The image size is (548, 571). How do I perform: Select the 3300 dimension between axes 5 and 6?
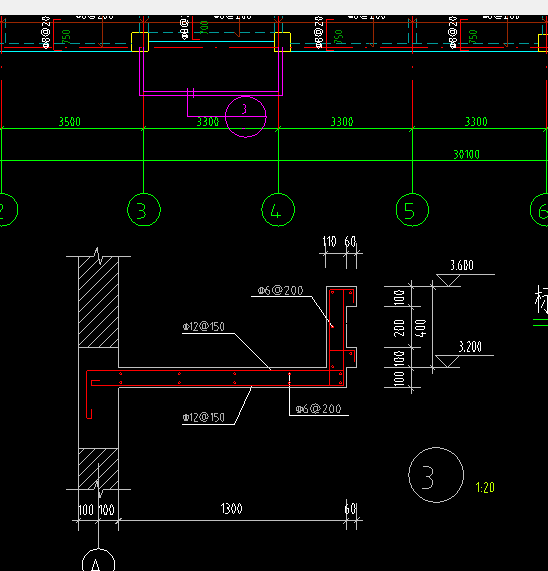point(476,122)
